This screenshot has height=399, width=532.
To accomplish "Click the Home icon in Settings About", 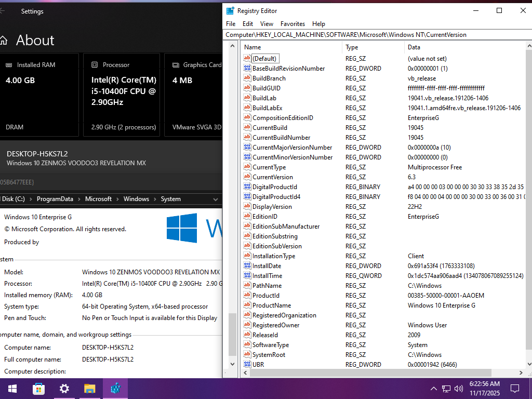I will pyautogui.click(x=4, y=41).
